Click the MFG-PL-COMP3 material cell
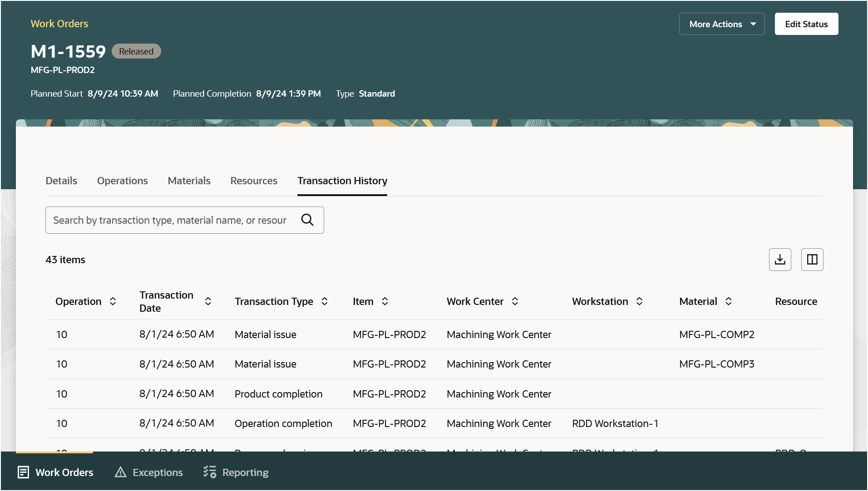This screenshot has height=491, width=868. [x=717, y=364]
